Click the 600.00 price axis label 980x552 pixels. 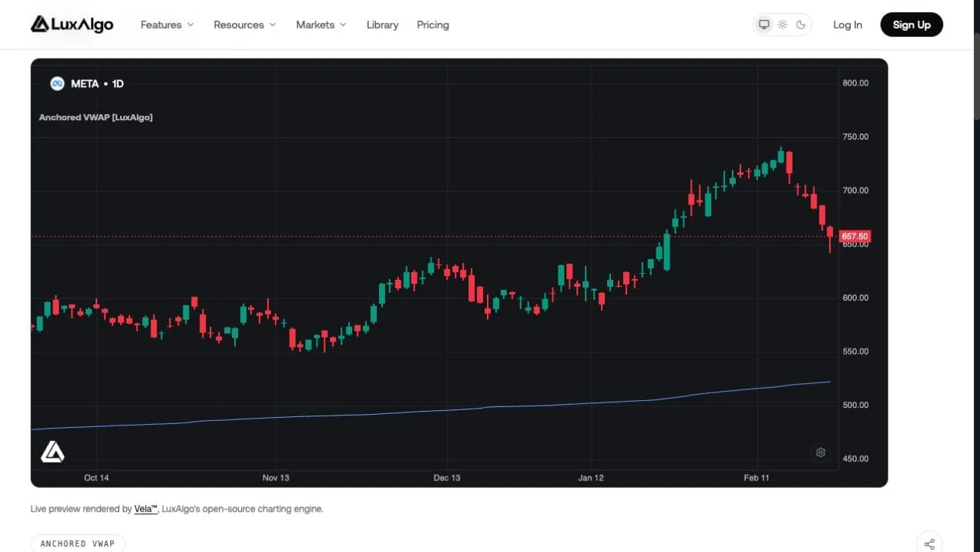[x=855, y=298]
